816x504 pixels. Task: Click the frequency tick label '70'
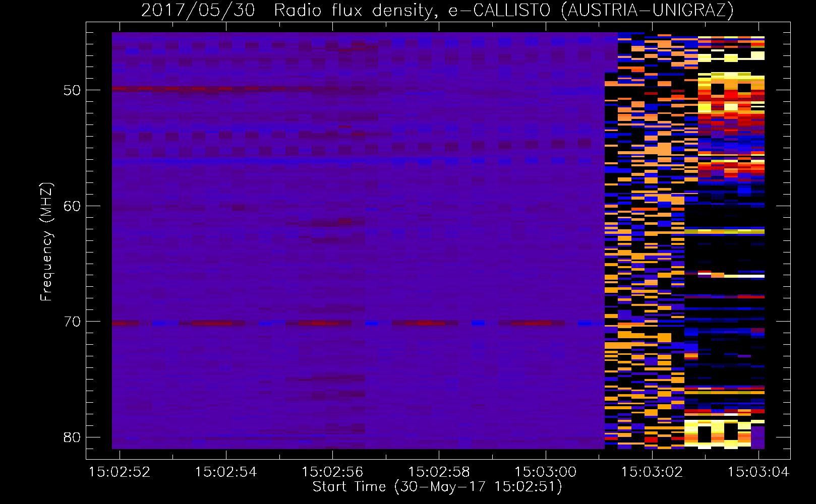coord(72,322)
